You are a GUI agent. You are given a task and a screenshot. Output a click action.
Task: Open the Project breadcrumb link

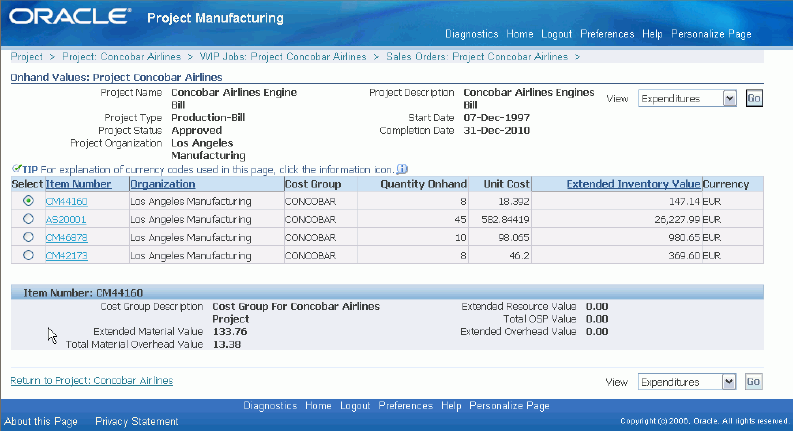pyautogui.click(x=27, y=57)
